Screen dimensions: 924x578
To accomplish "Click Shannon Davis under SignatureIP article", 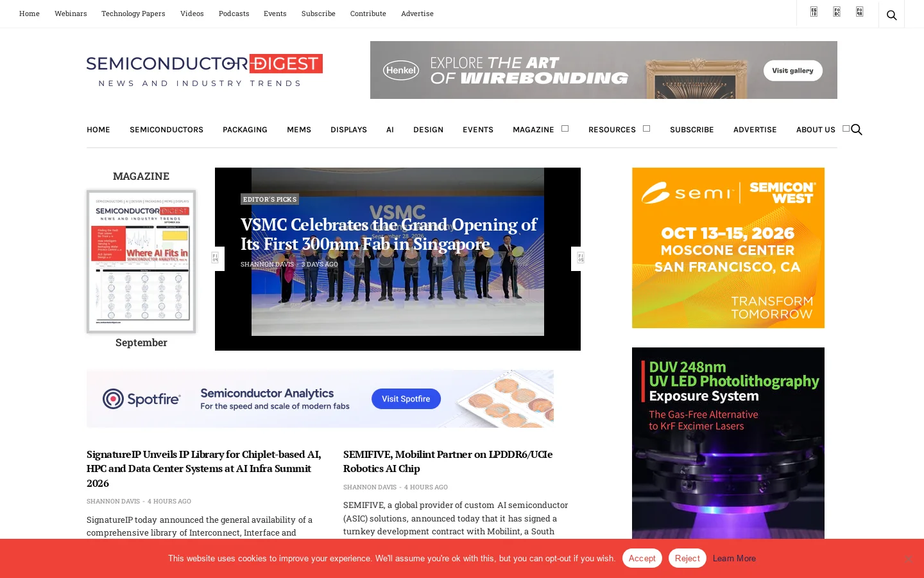I will 113,502.
